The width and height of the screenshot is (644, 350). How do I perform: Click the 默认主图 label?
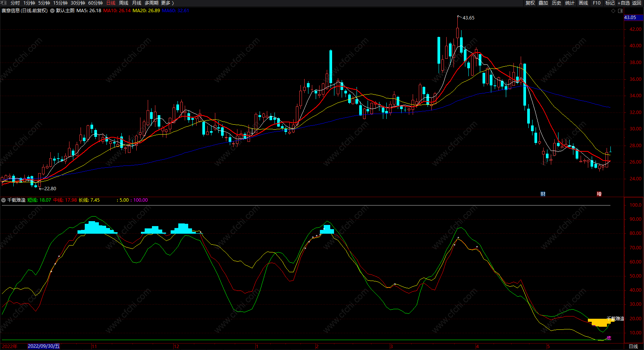[x=65, y=11]
